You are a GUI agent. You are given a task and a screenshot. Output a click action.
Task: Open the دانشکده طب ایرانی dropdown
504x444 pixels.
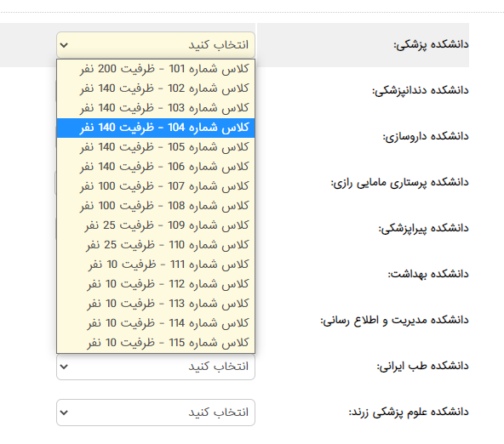click(156, 367)
